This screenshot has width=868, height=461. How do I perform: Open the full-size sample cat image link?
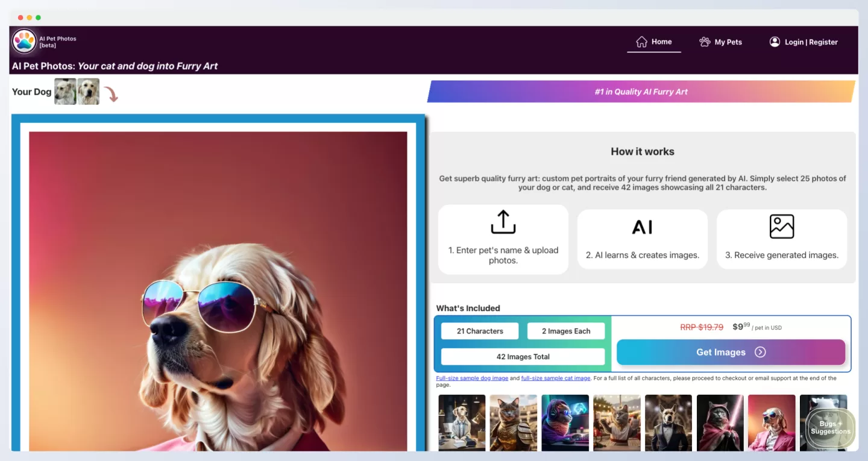click(556, 378)
